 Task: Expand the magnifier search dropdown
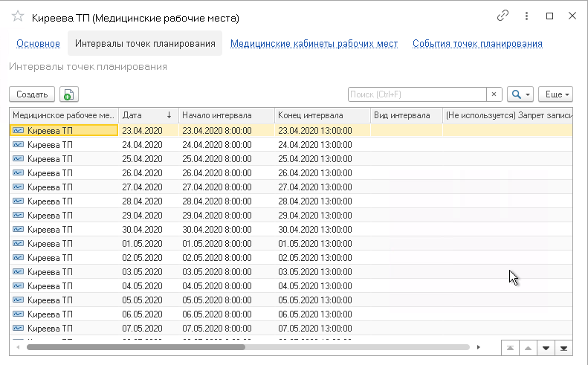(520, 94)
